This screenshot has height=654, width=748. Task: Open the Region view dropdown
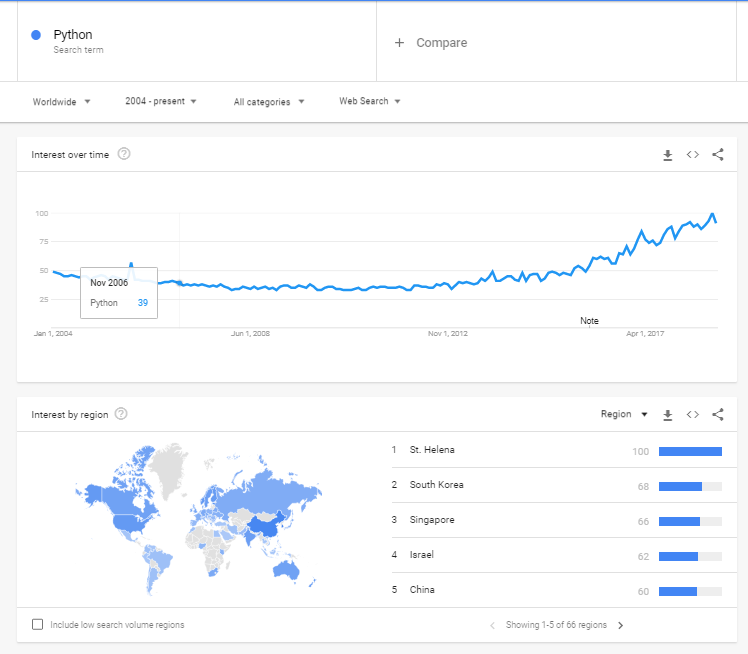coord(624,414)
